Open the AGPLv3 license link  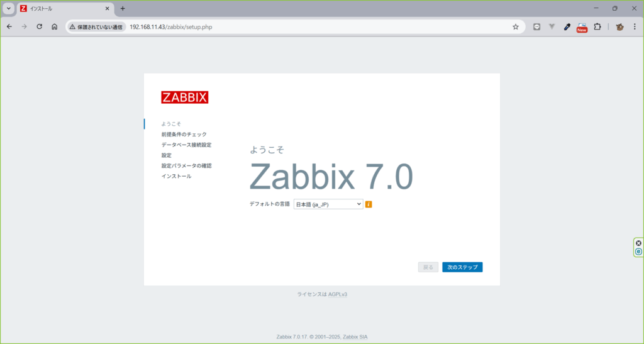pos(338,294)
